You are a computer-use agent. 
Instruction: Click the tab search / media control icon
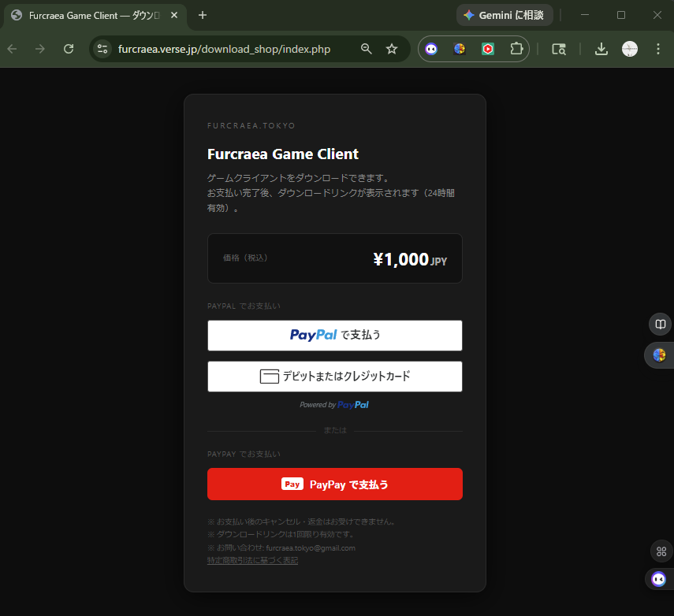tap(559, 49)
